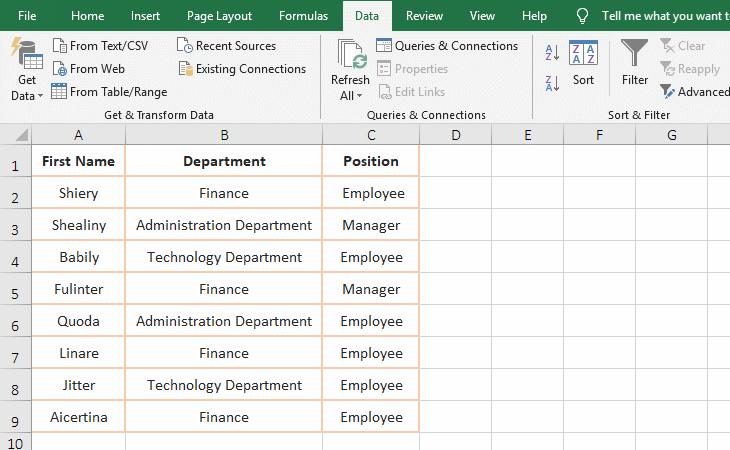Open the File menu

[27, 16]
